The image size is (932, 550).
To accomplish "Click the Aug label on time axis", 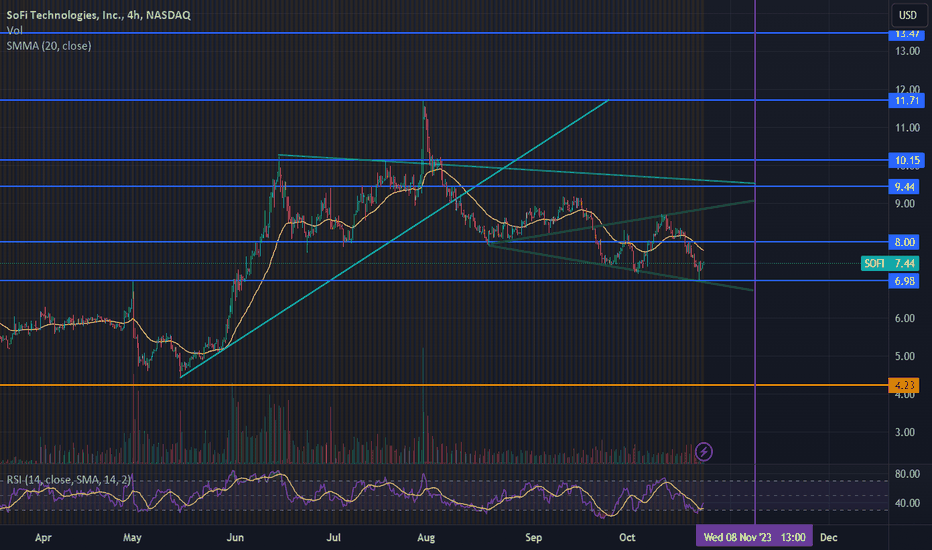I will click(426, 538).
